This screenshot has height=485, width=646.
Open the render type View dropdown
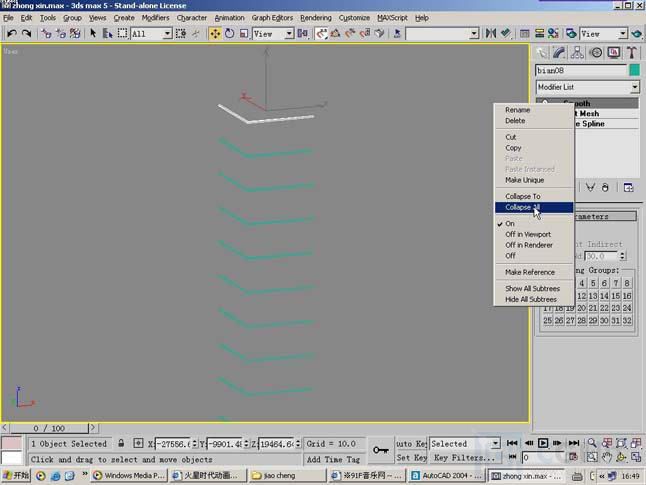604,34
